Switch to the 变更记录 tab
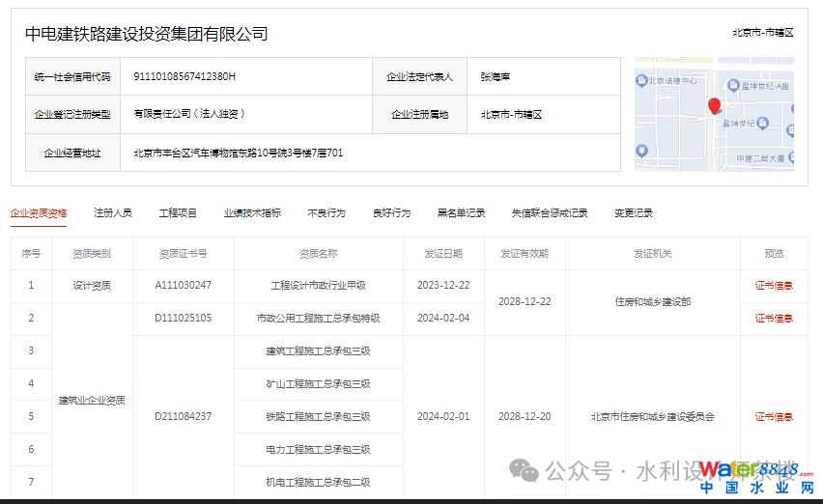 point(634,213)
